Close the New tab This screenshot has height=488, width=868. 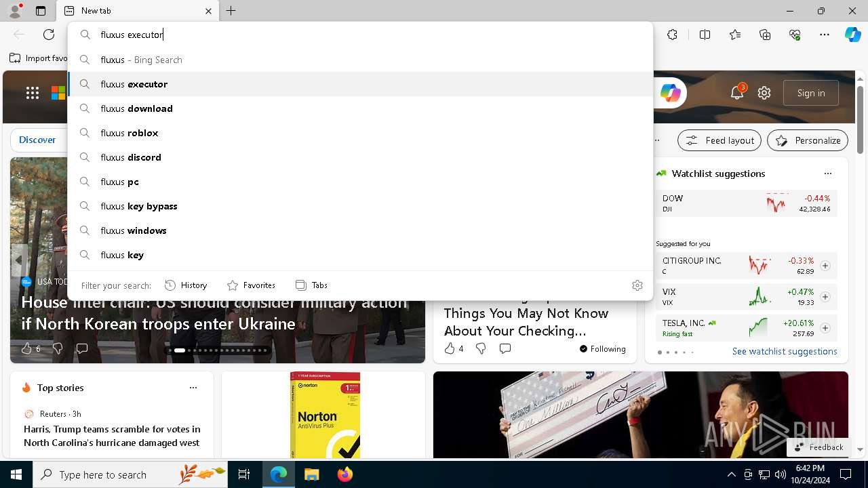click(208, 11)
